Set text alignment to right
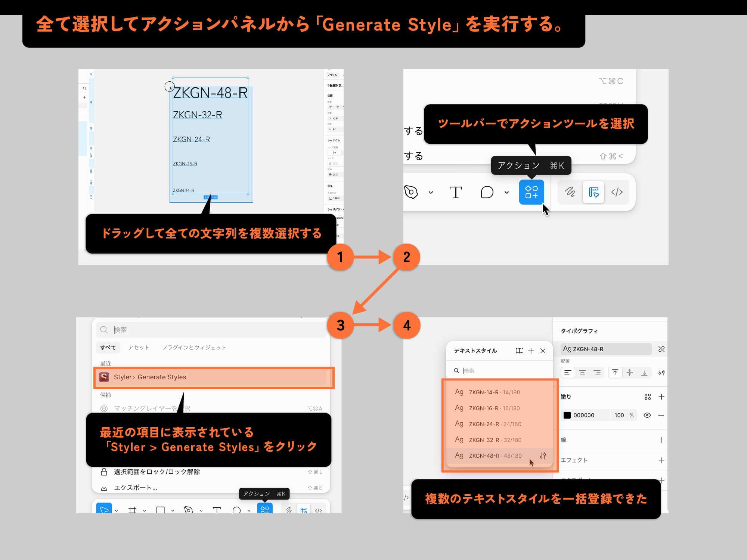 click(x=597, y=373)
